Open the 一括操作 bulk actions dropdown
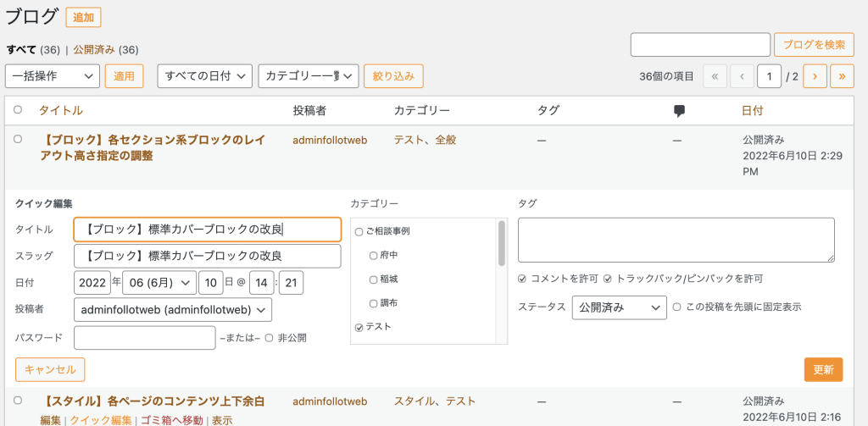 click(x=53, y=76)
